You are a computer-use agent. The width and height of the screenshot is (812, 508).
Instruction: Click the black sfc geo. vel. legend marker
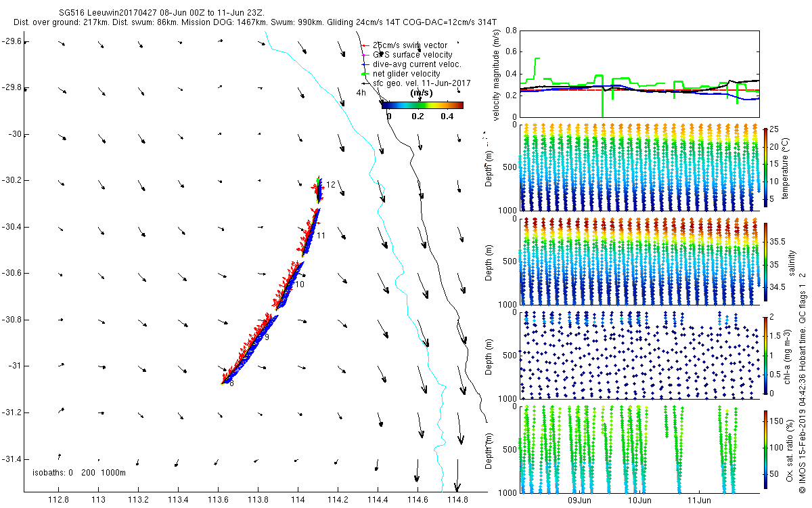coord(364,83)
